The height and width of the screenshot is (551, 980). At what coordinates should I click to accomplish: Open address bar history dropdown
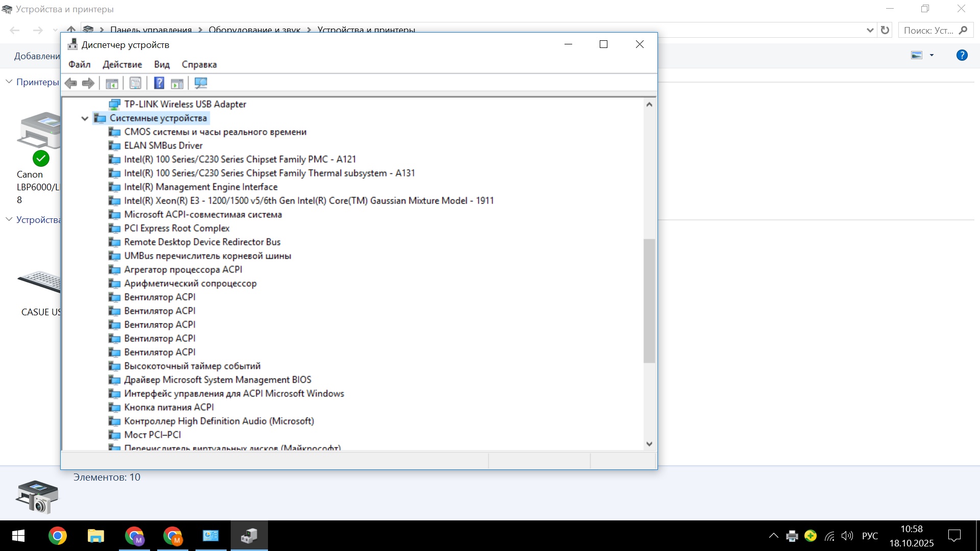coord(870,30)
